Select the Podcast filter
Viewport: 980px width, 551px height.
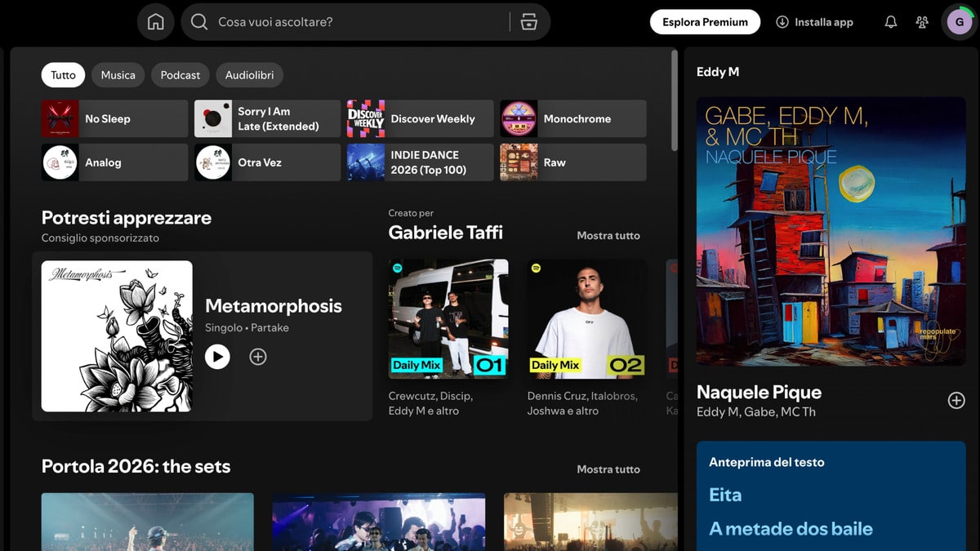(x=180, y=75)
